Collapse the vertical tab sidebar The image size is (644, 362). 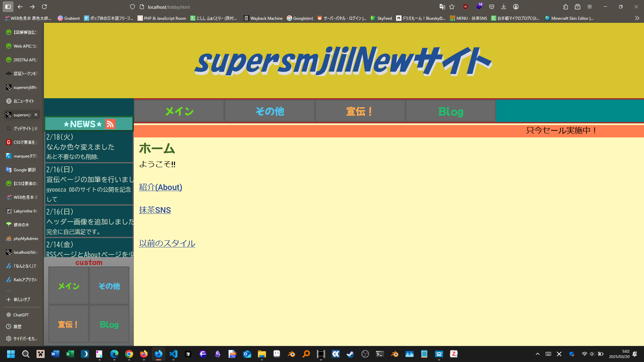tap(8, 7)
